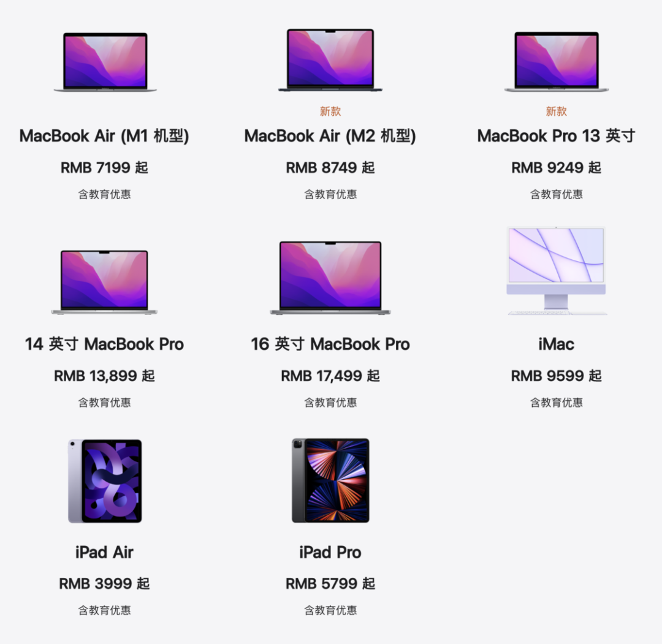Select the MacBook Air M2 laptop image

330,60
